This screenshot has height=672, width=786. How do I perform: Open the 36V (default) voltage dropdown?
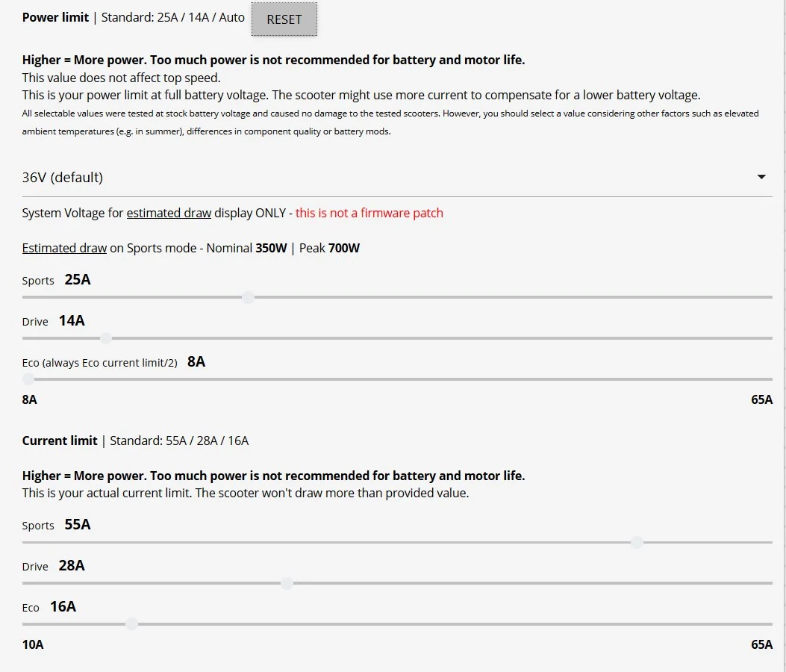pos(396,178)
